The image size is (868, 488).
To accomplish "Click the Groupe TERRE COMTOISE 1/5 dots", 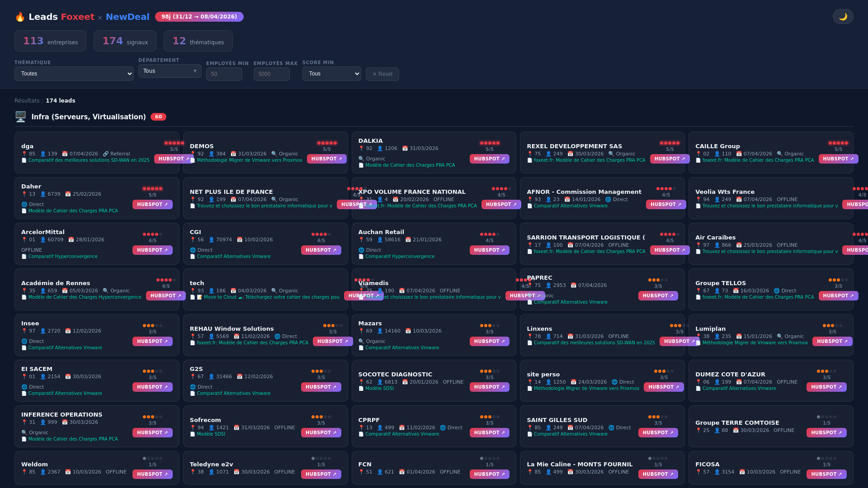I will coord(826,417).
